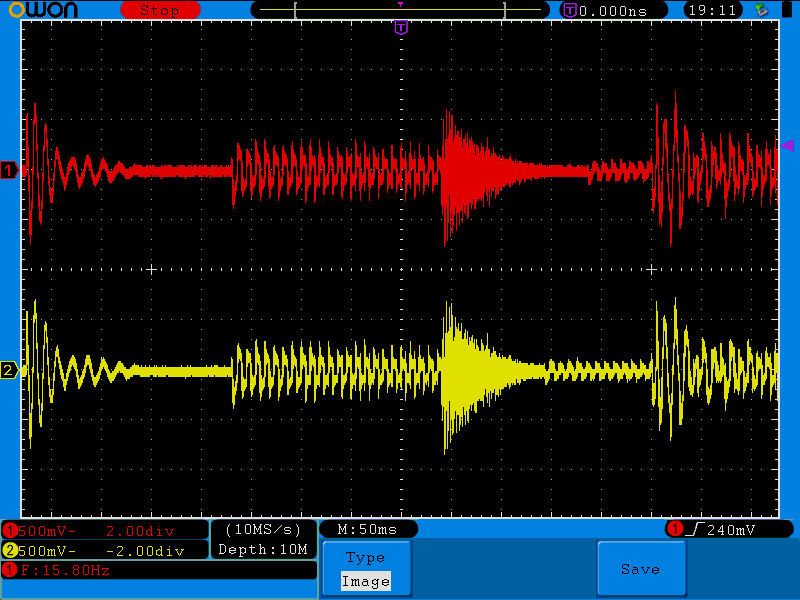The width and height of the screenshot is (800, 600).
Task: Open the Type Image selection menu
Action: point(366,569)
